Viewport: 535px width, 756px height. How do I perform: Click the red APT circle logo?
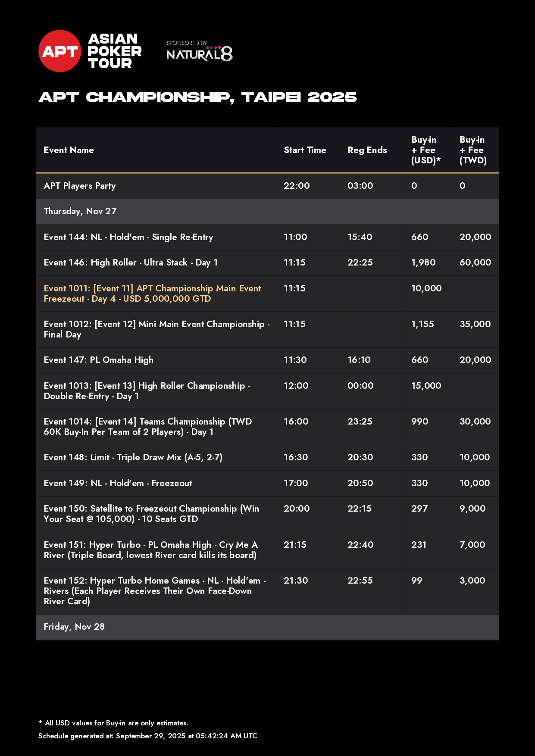pos(59,51)
